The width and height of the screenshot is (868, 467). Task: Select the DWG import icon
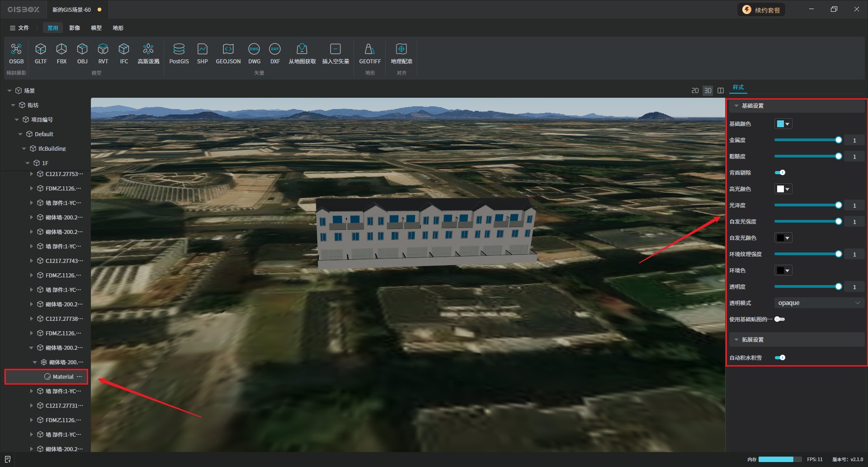pyautogui.click(x=254, y=49)
